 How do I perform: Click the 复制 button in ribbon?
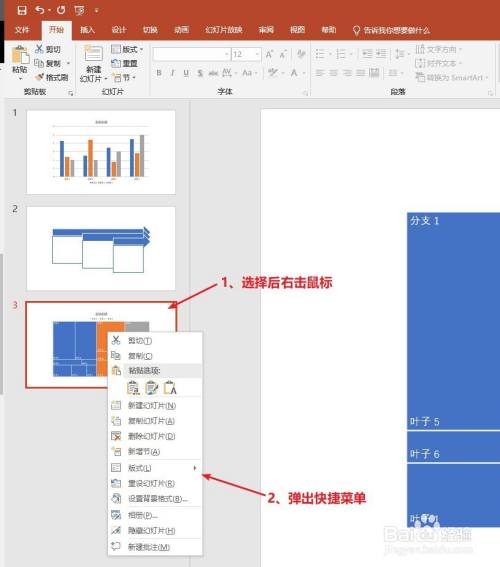tap(48, 63)
